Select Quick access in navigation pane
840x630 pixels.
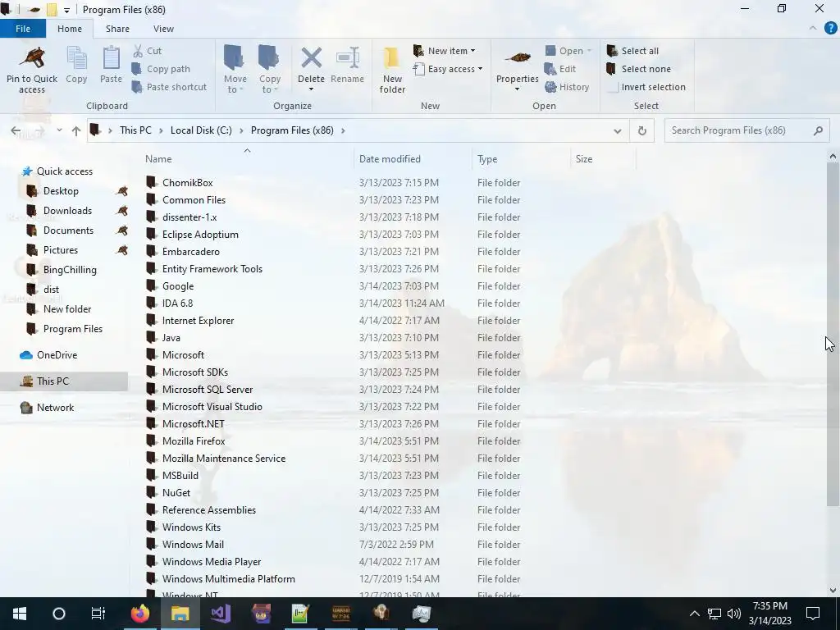point(64,171)
